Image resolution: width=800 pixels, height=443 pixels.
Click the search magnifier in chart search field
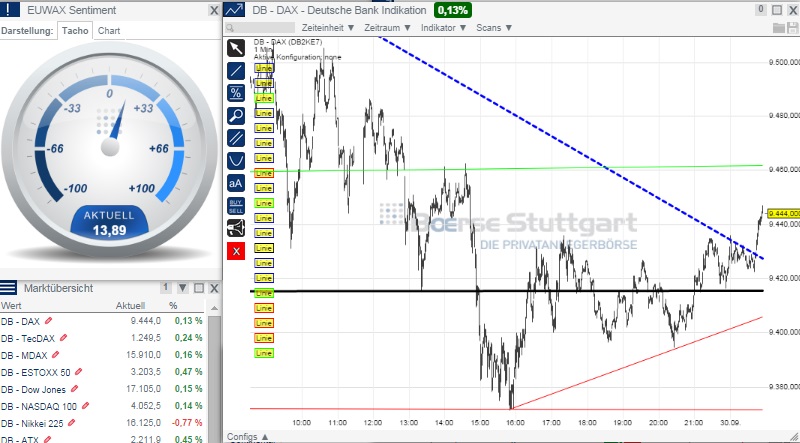click(x=231, y=28)
